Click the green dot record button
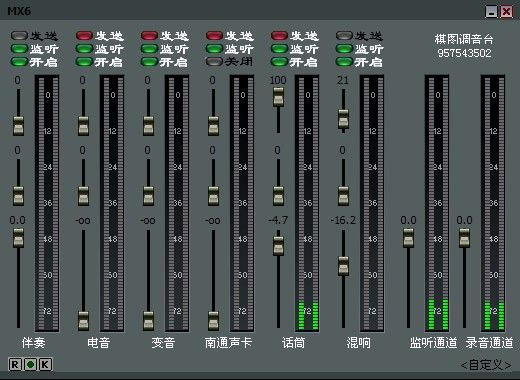Screen dimensions: 520x380 (30, 364)
